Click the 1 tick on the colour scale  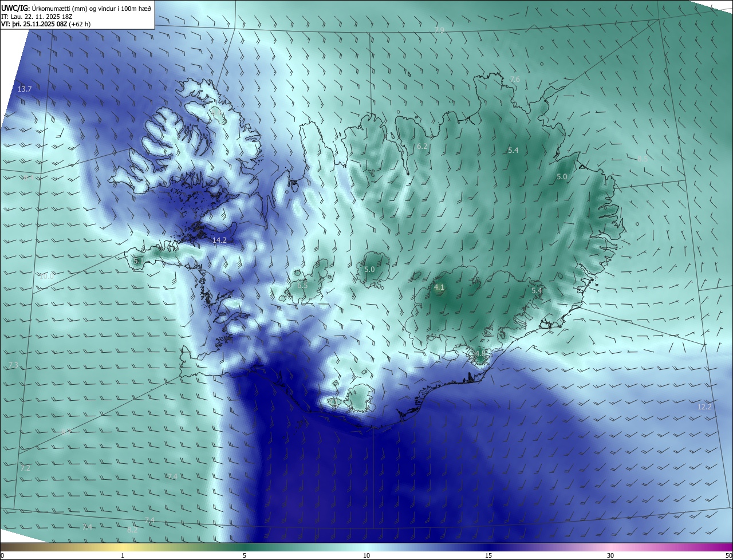click(x=123, y=556)
